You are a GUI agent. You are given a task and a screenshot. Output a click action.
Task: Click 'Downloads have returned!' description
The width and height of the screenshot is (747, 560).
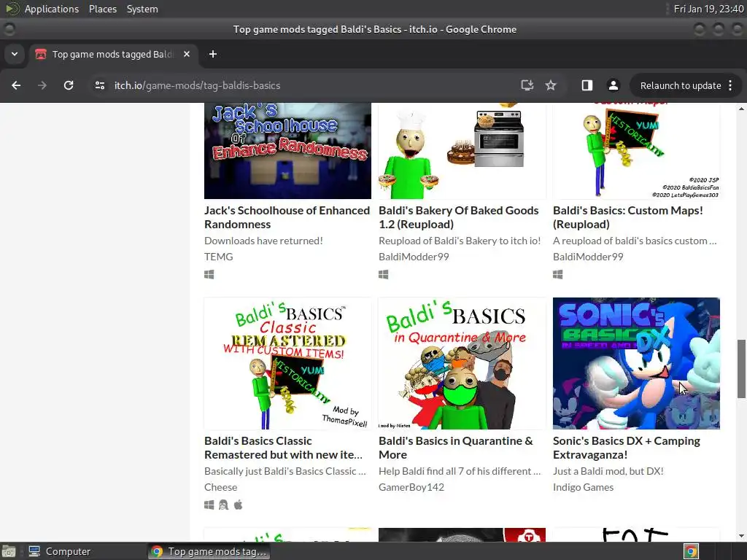pyautogui.click(x=263, y=241)
